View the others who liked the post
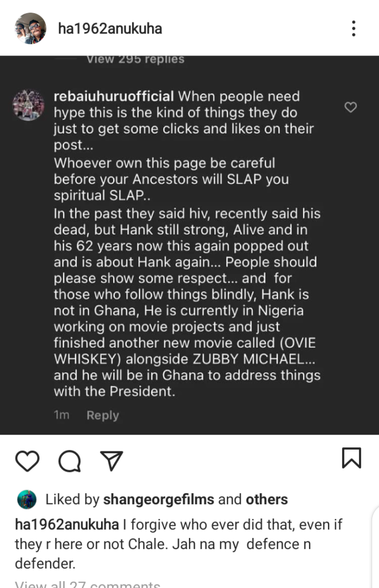Viewport: 379px width, 588px height. click(266, 500)
